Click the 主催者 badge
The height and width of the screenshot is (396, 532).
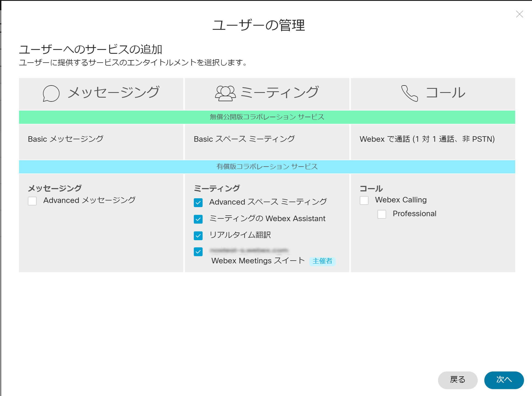coord(322,261)
